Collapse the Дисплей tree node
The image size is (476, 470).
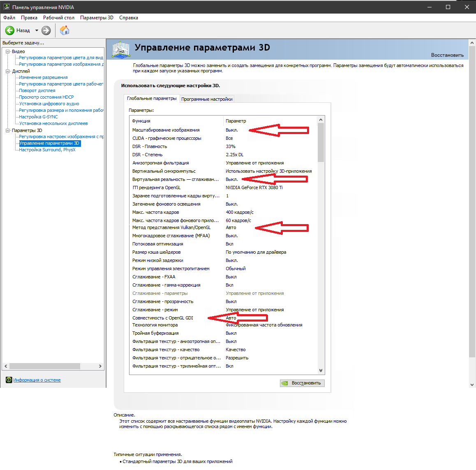[x=7, y=71]
